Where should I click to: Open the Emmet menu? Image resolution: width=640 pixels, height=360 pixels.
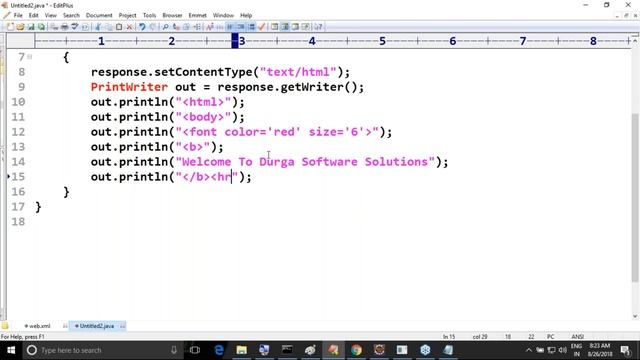coord(198,15)
